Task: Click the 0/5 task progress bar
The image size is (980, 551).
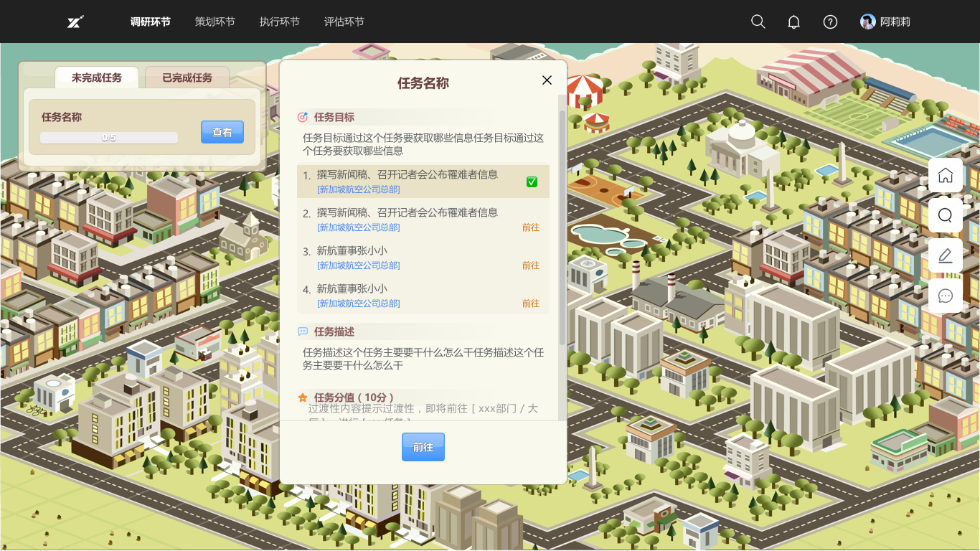Action: [109, 138]
